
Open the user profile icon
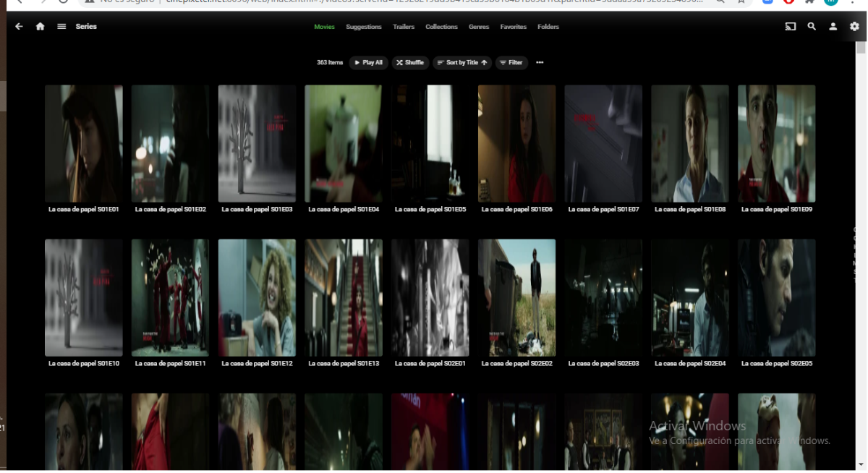point(833,27)
